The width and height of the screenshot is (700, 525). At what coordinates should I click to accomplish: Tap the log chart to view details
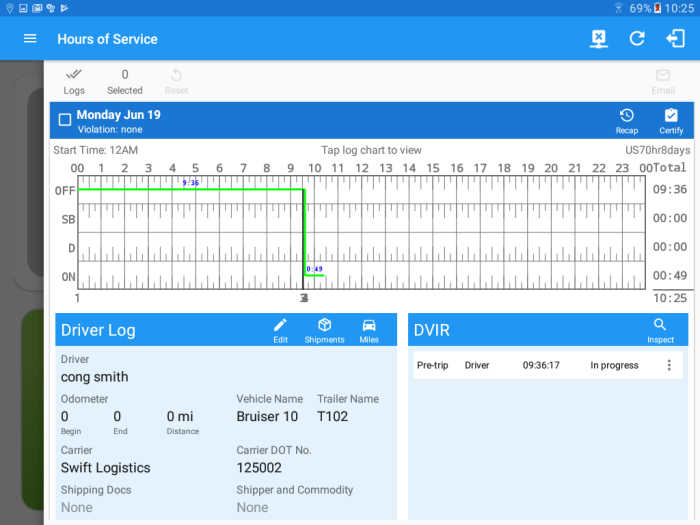point(362,233)
